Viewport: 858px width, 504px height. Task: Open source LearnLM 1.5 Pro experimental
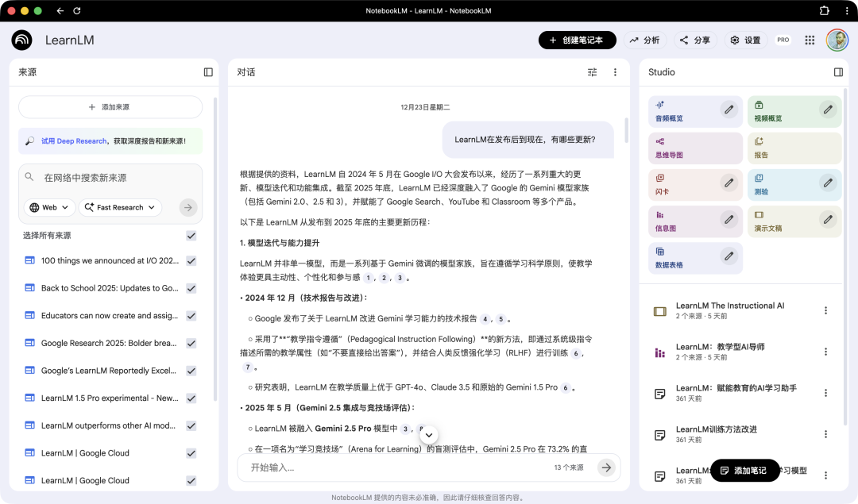110,398
